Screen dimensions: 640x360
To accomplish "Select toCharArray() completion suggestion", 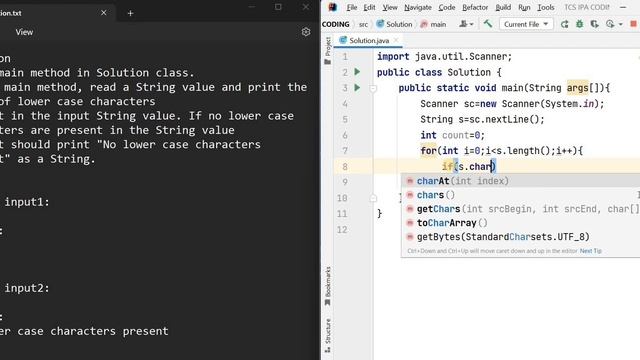I will coord(520,223).
